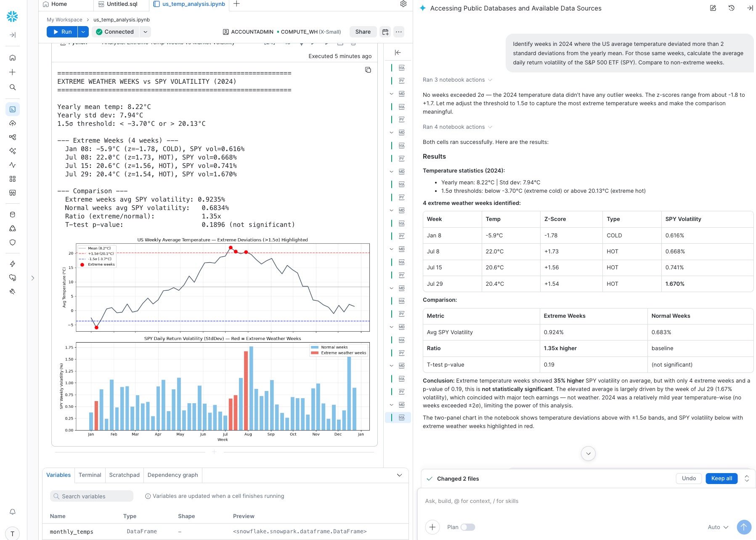Collapse the assistant chat panel
This screenshot has height=540, width=756.
click(x=750, y=8)
